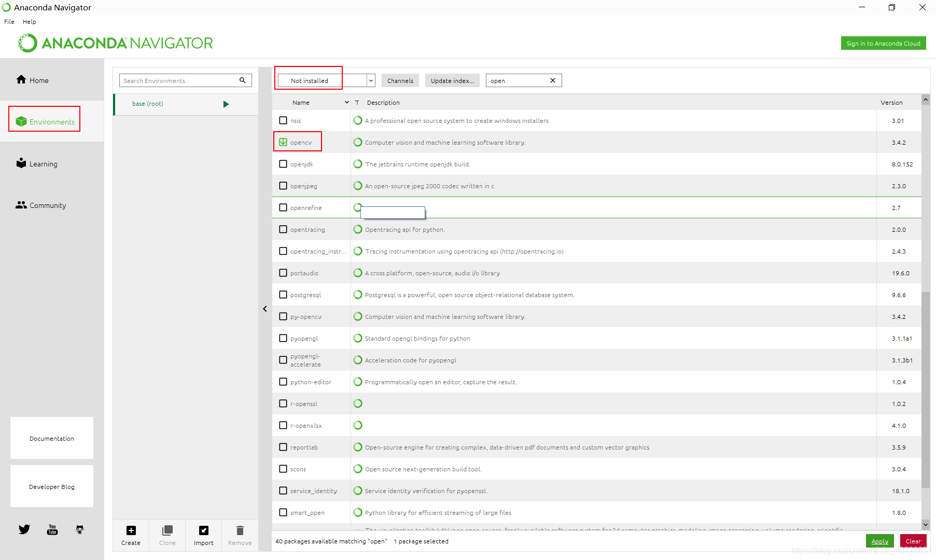Click the opencv package type icon
Viewport: 936px width, 560px height.
coord(358,142)
